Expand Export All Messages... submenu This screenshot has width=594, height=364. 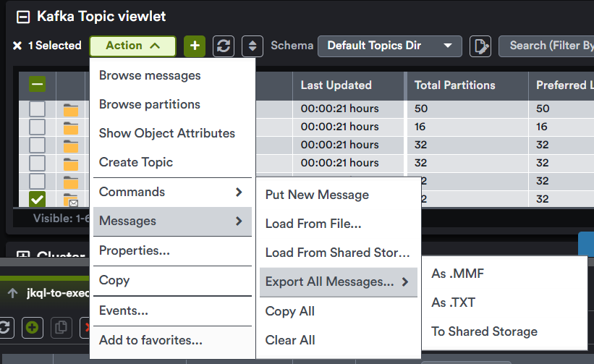pyautogui.click(x=339, y=282)
